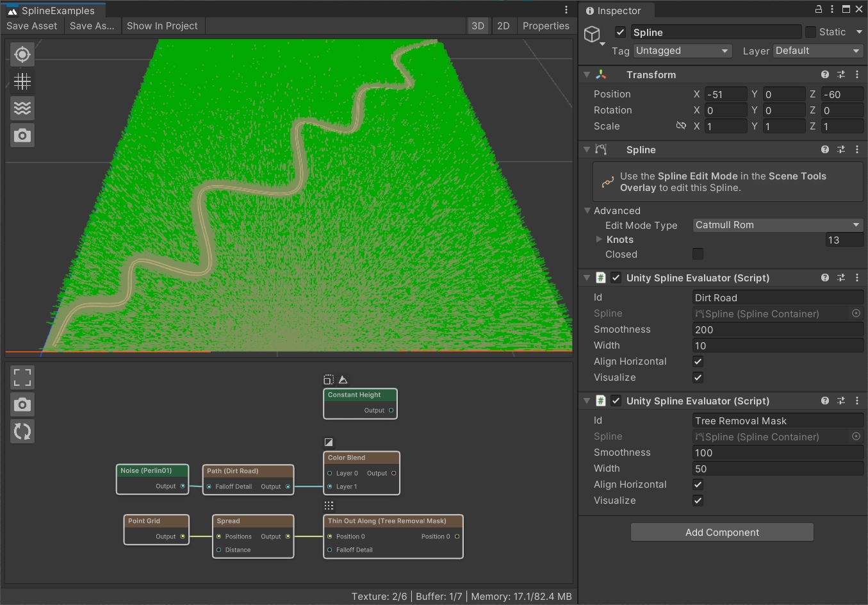Click the frame-all icon in node graph

(22, 377)
